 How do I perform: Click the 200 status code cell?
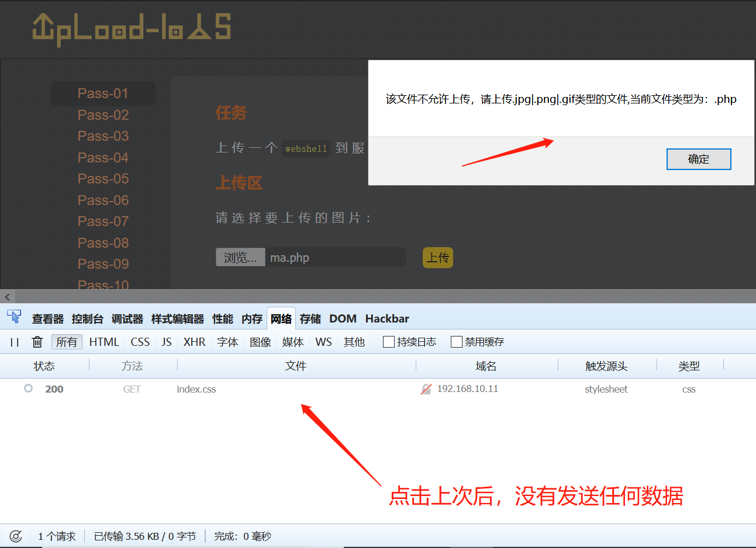click(54, 389)
